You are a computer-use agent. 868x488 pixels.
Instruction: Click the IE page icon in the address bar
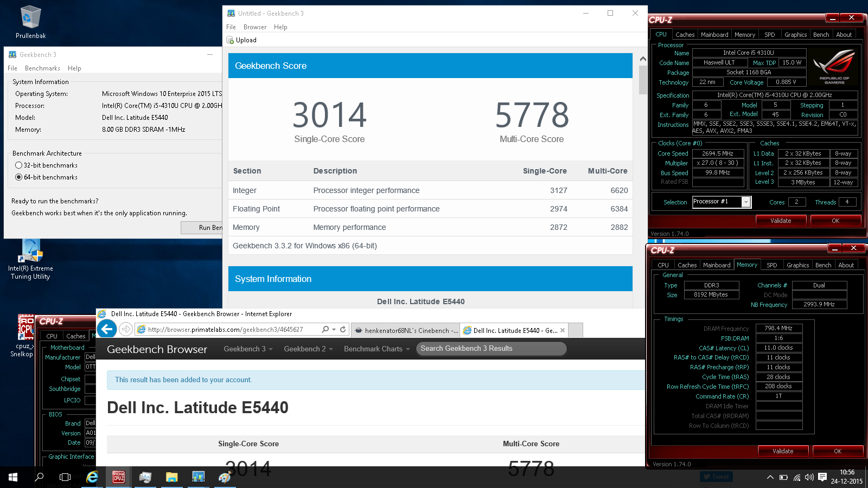coord(141,329)
